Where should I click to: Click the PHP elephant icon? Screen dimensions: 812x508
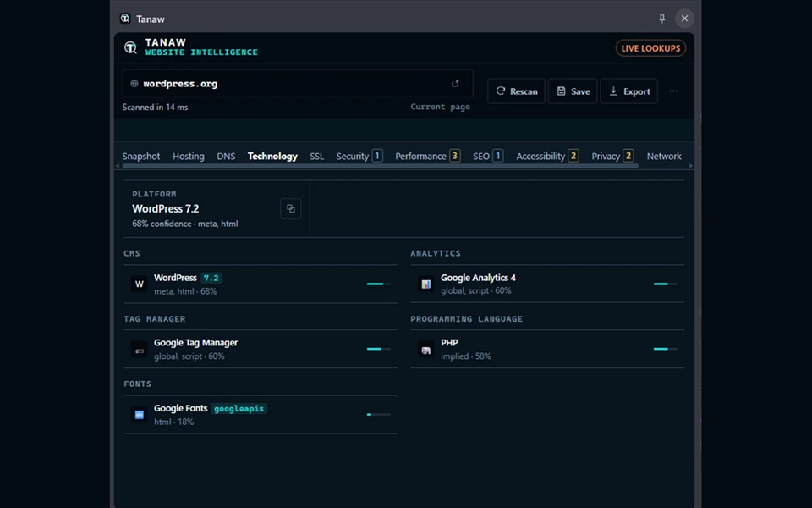pyautogui.click(x=425, y=351)
